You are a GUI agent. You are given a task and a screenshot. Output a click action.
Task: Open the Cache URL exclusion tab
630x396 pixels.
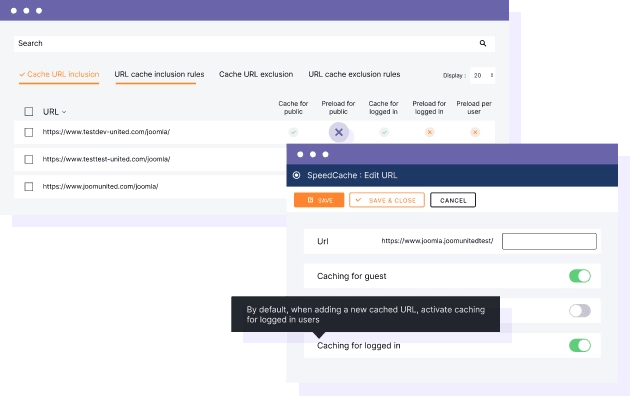pos(256,74)
